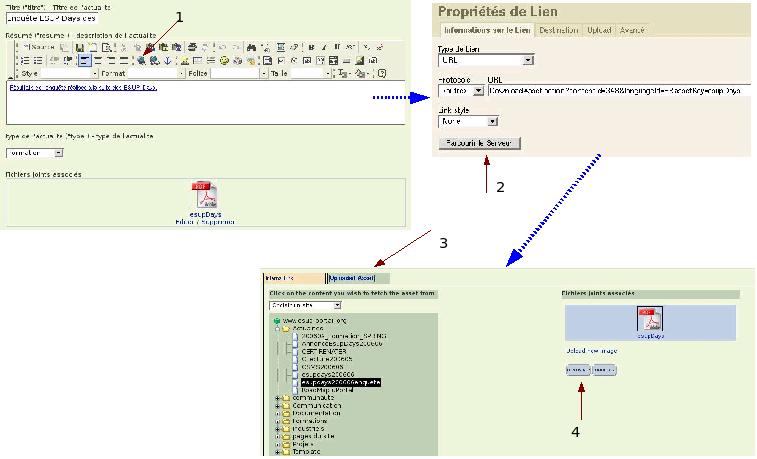Toggle italic formatting
The image size is (757, 459).
324,47
